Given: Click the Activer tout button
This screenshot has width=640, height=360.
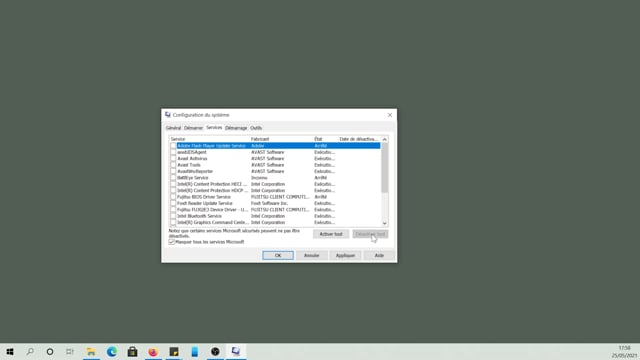Looking at the screenshot, I should coord(331,234).
